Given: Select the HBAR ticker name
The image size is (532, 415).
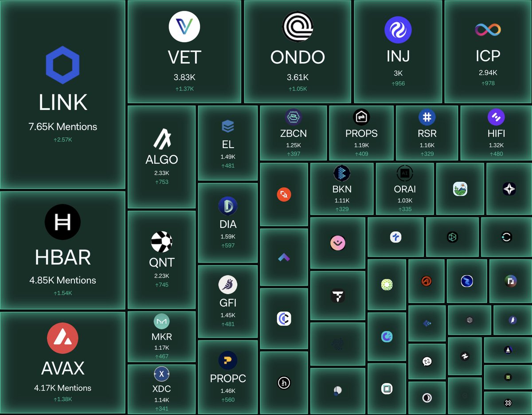Looking at the screenshot, I should [63, 257].
